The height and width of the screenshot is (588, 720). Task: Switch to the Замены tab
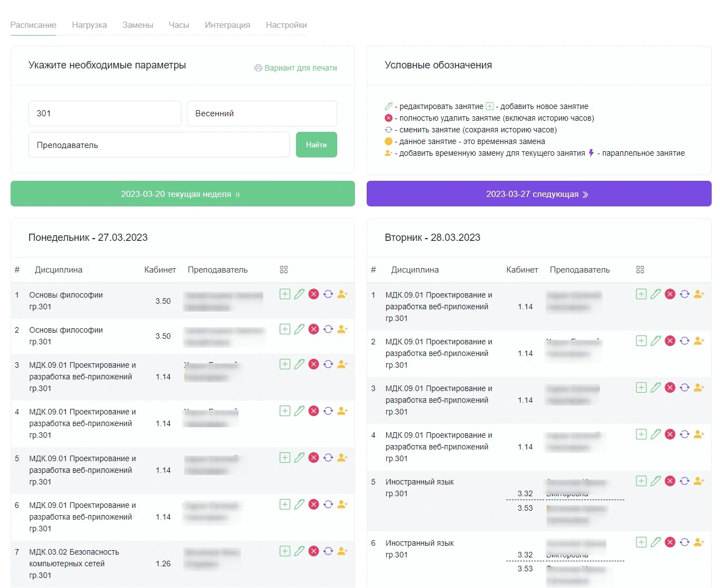(138, 25)
